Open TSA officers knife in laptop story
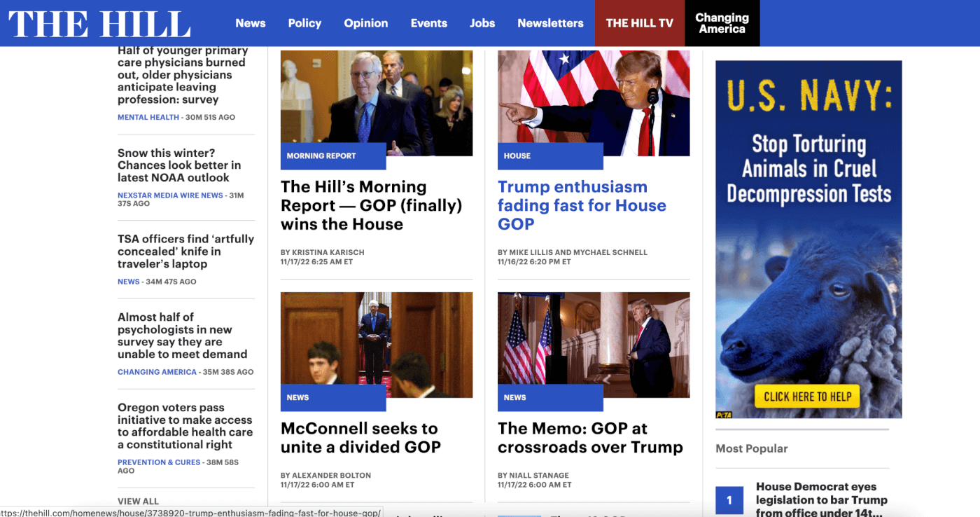This screenshot has width=980, height=517. (x=185, y=251)
